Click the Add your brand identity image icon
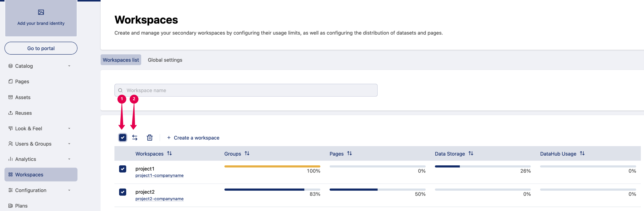The width and height of the screenshot is (644, 211). click(41, 12)
